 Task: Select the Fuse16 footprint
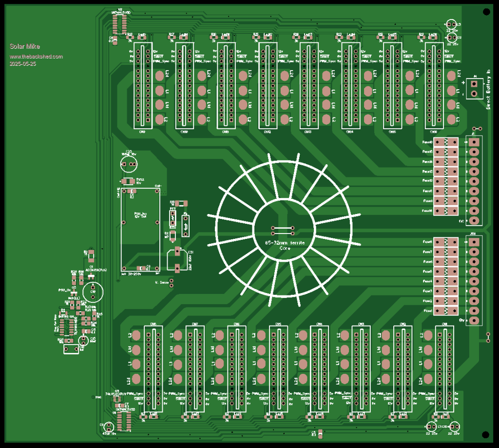[446, 142]
